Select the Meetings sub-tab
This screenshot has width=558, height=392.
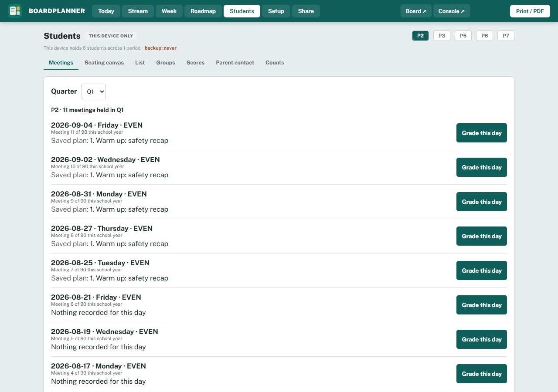coord(61,63)
